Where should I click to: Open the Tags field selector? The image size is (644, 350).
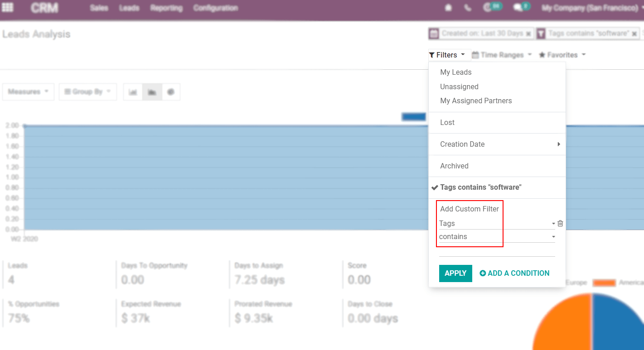497,223
